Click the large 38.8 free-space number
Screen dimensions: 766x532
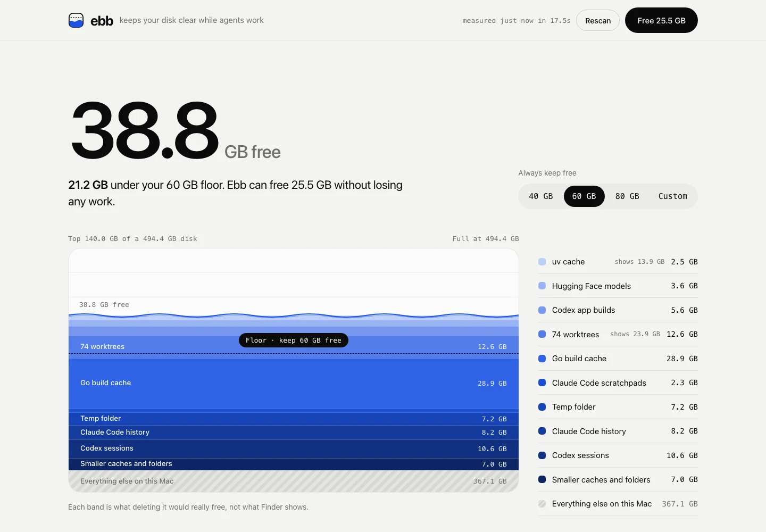pyautogui.click(x=145, y=130)
